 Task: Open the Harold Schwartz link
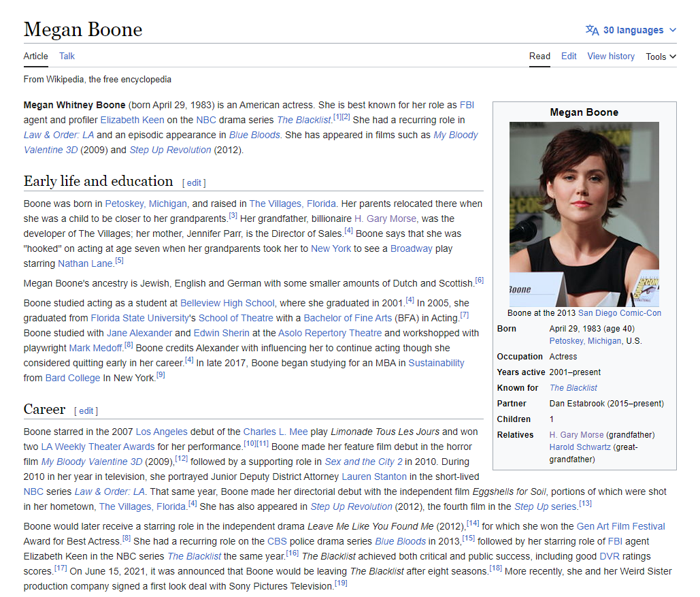coord(580,447)
